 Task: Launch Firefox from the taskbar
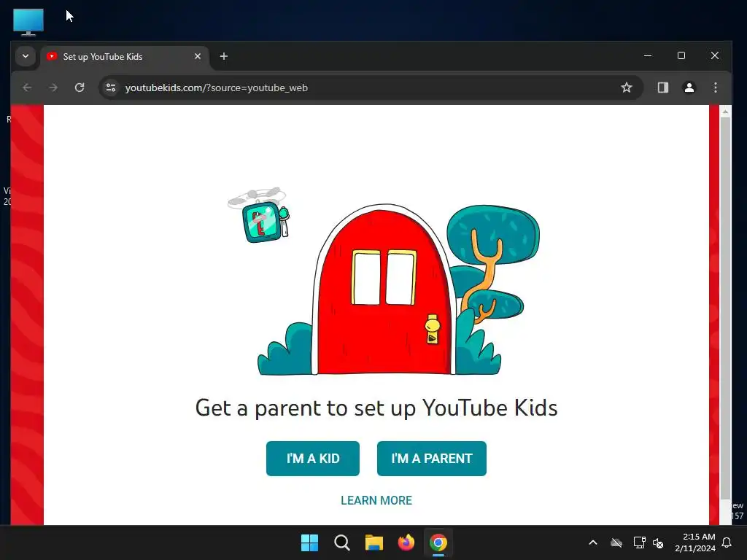click(x=406, y=542)
